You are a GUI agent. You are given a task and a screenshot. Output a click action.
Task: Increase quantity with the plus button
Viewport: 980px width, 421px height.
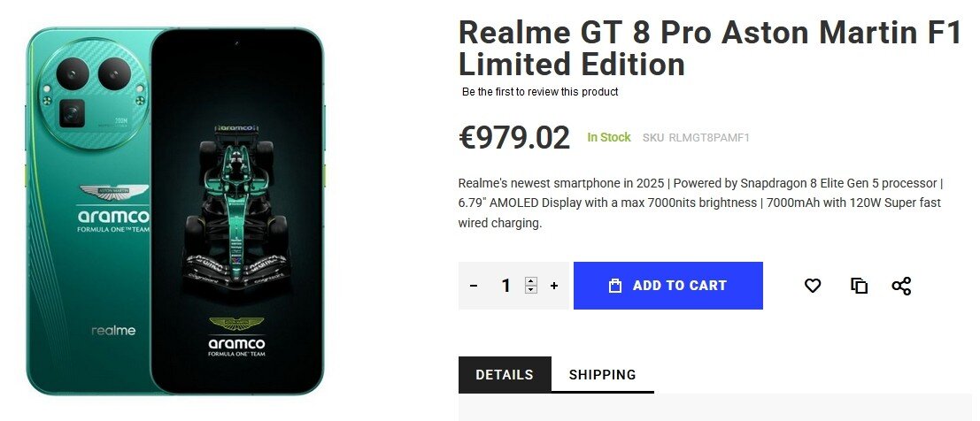554,286
